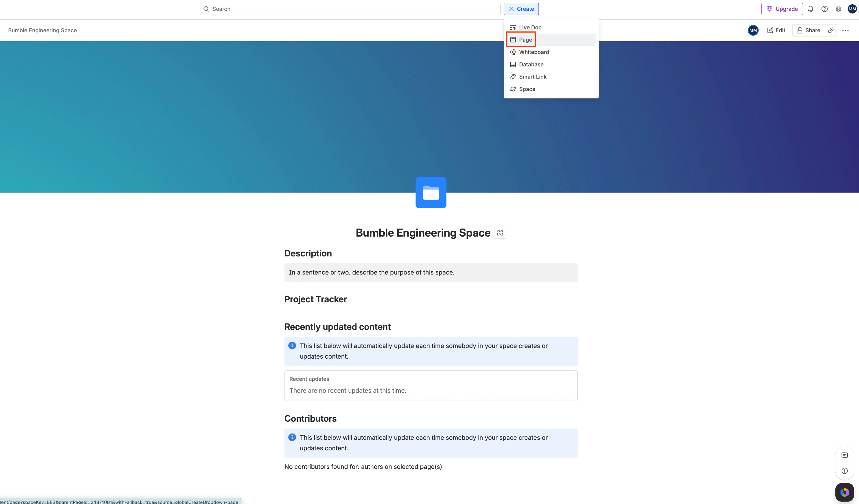Edit this page
Screen dimensions: 859x504
[776, 30]
